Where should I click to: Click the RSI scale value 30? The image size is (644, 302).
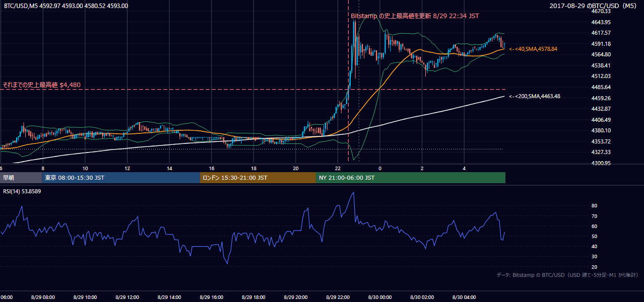pos(594,257)
